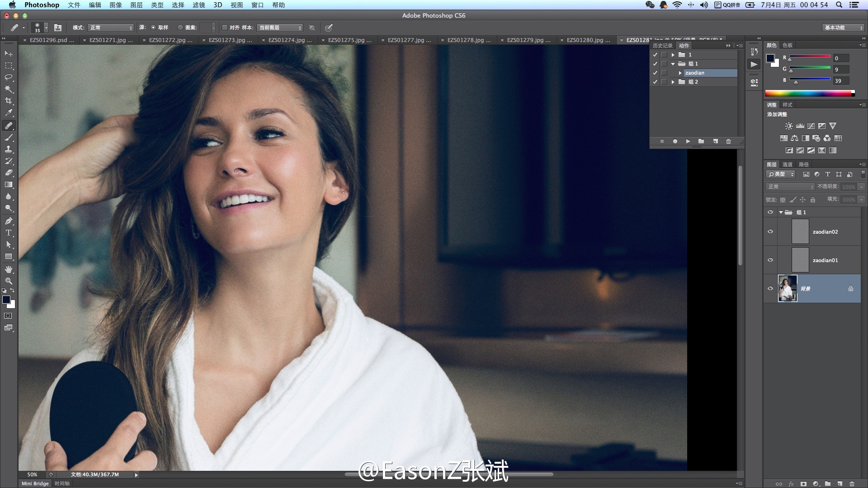Enable the Aligned checkbox in options bar
The height and width of the screenshot is (488, 868).
pyautogui.click(x=225, y=28)
